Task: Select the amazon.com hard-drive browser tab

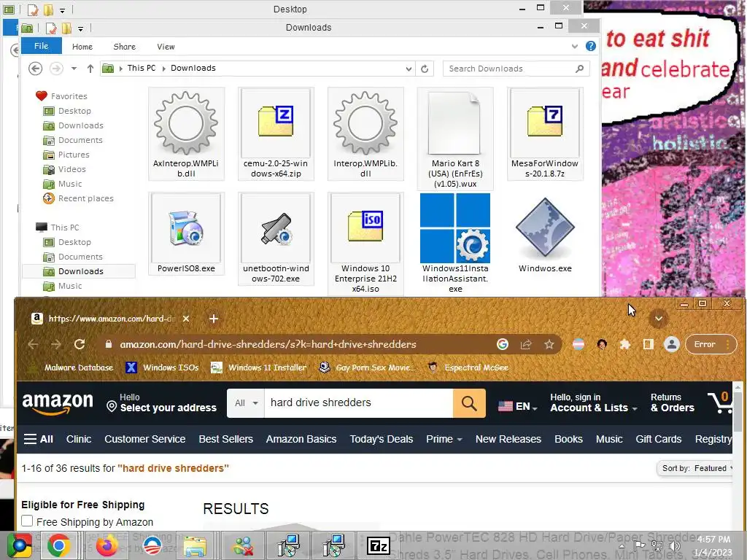Action: tap(111, 319)
